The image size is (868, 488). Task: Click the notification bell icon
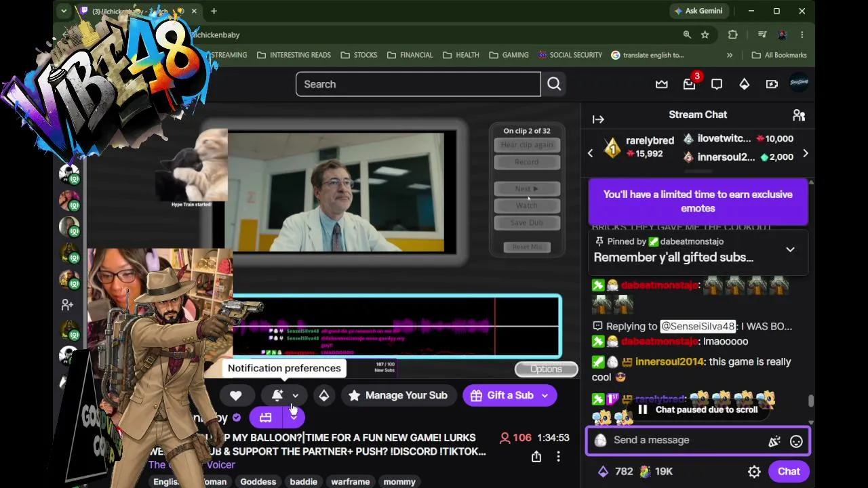coord(277,395)
